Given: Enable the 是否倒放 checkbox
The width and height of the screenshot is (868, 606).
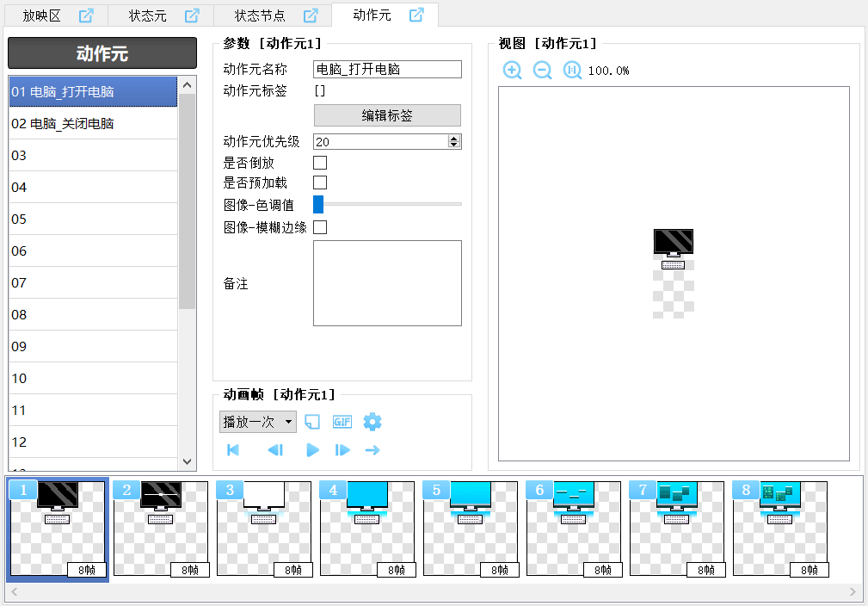Looking at the screenshot, I should pyautogui.click(x=320, y=163).
